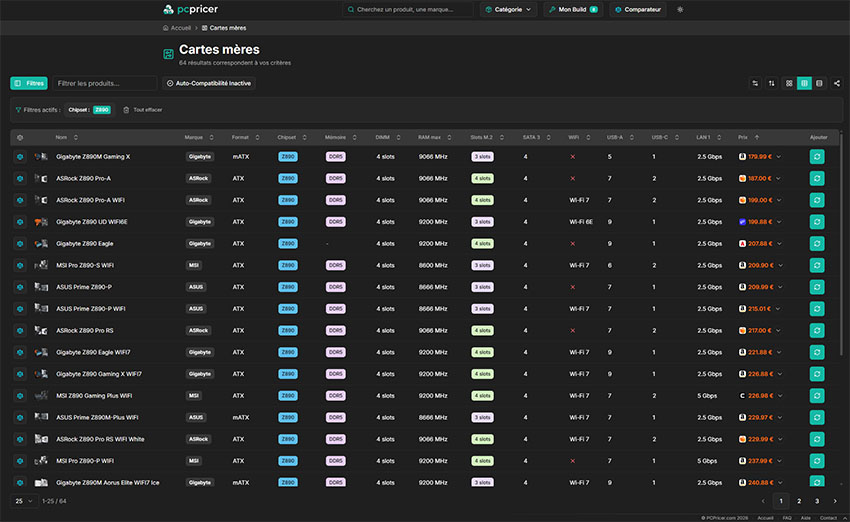Click gear icon for ASRock Z890 Pro-A row
850x522 pixels.
pyautogui.click(x=20, y=178)
